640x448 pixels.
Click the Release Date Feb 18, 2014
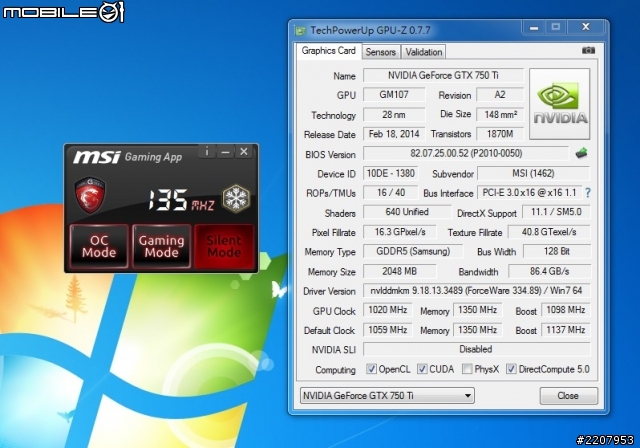coord(394,134)
